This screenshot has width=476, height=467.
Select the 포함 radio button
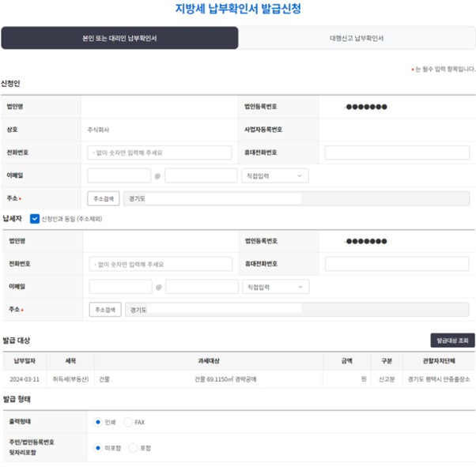133,448
